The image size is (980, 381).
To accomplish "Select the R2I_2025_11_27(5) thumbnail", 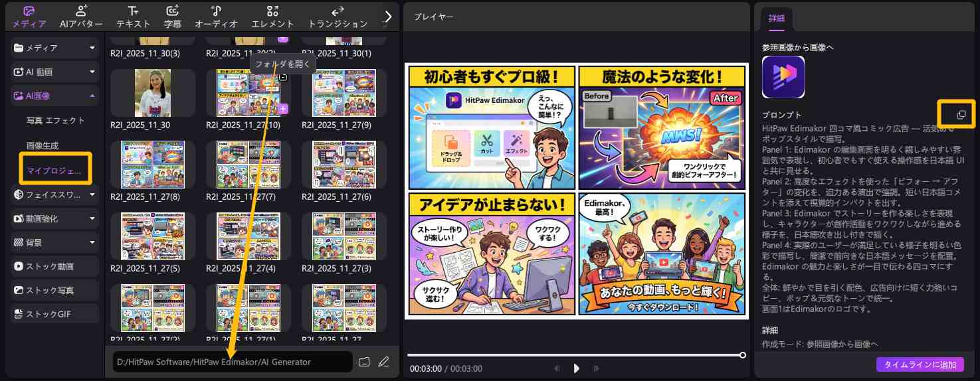I will 153,236.
